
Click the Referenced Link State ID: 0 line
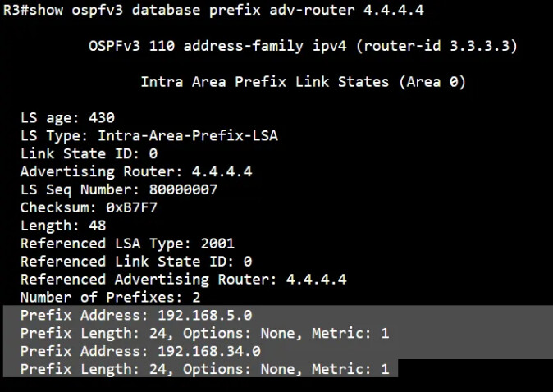click(x=135, y=262)
